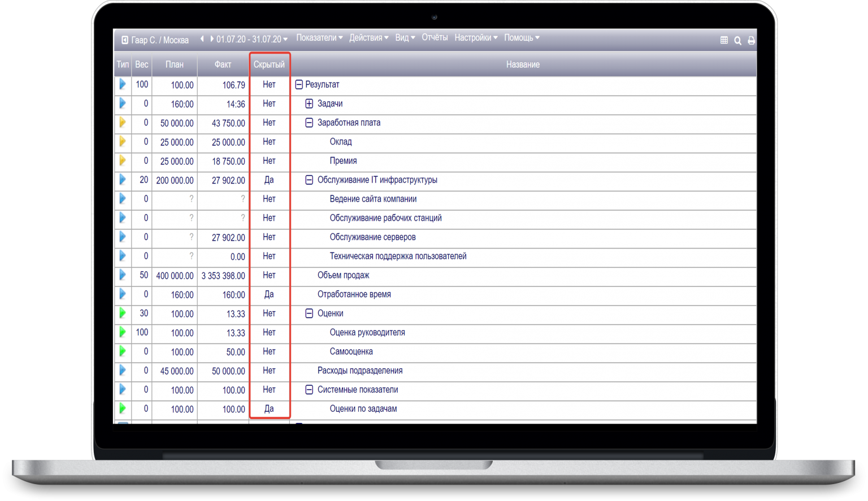Collapse the Системные показатели node

[x=309, y=390]
